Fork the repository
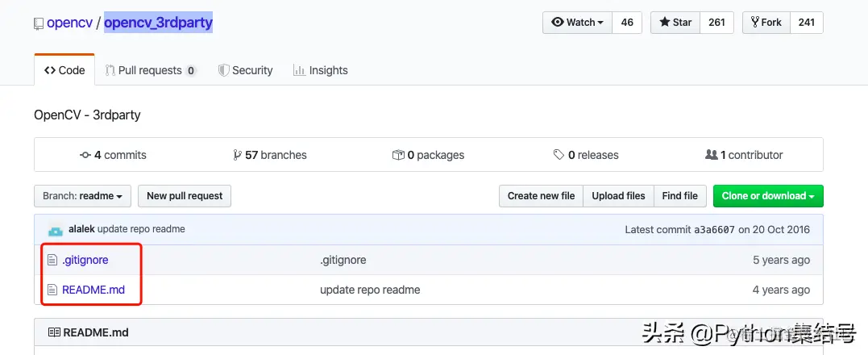868x355 pixels. tap(766, 22)
